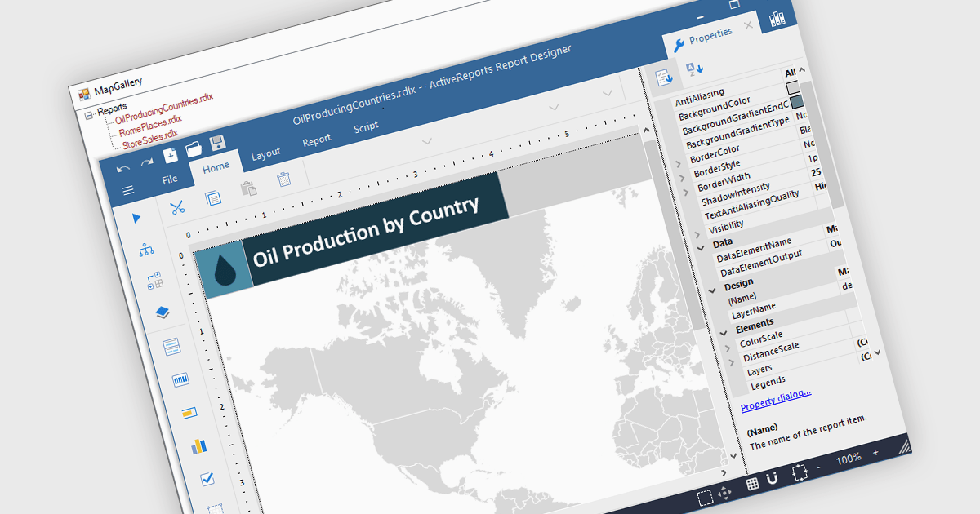Click the zoom in plus button
The width and height of the screenshot is (980, 514).
point(875,452)
